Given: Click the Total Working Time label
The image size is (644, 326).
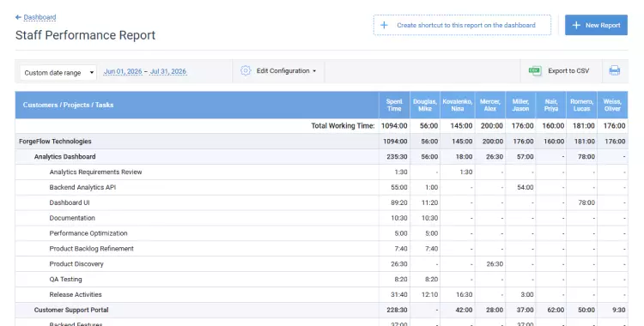Looking at the screenshot, I should point(343,125).
